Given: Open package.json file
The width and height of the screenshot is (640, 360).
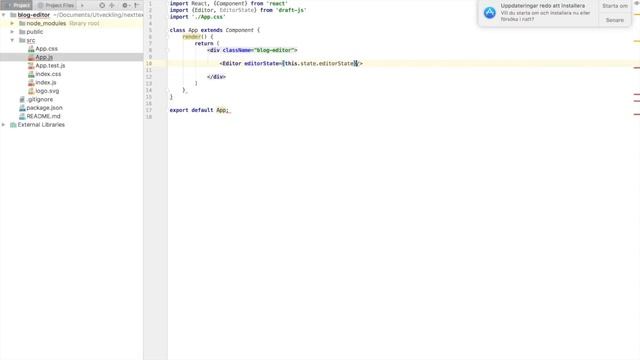Looking at the screenshot, I should tap(44, 108).
